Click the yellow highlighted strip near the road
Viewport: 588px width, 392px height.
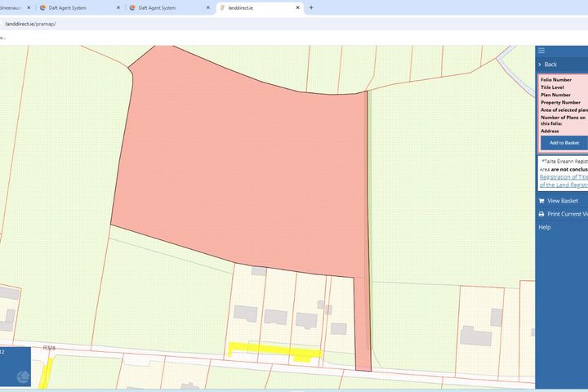pos(274,351)
